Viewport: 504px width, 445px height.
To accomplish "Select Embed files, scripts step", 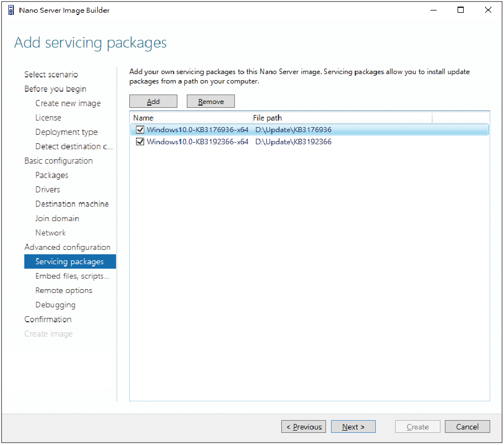I will pyautogui.click(x=72, y=276).
